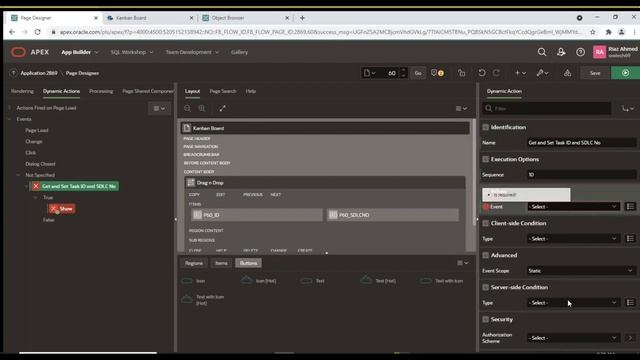Increment the page number stepper up arrow

click(404, 70)
